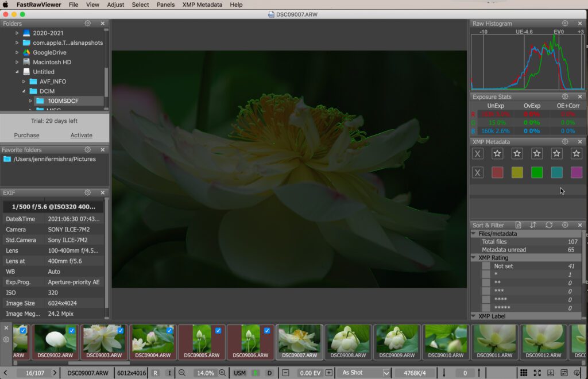Viewport: 588px width, 379px height.
Task: Collapse the DCIM folder tree node
Action: (x=25, y=91)
